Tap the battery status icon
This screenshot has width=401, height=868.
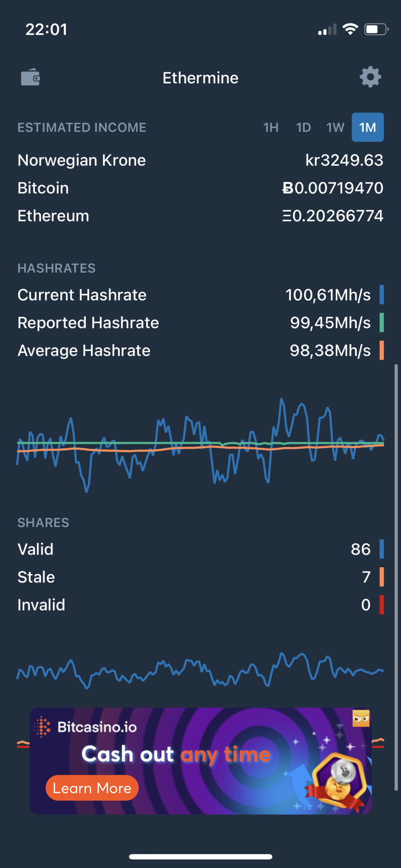[x=376, y=29]
